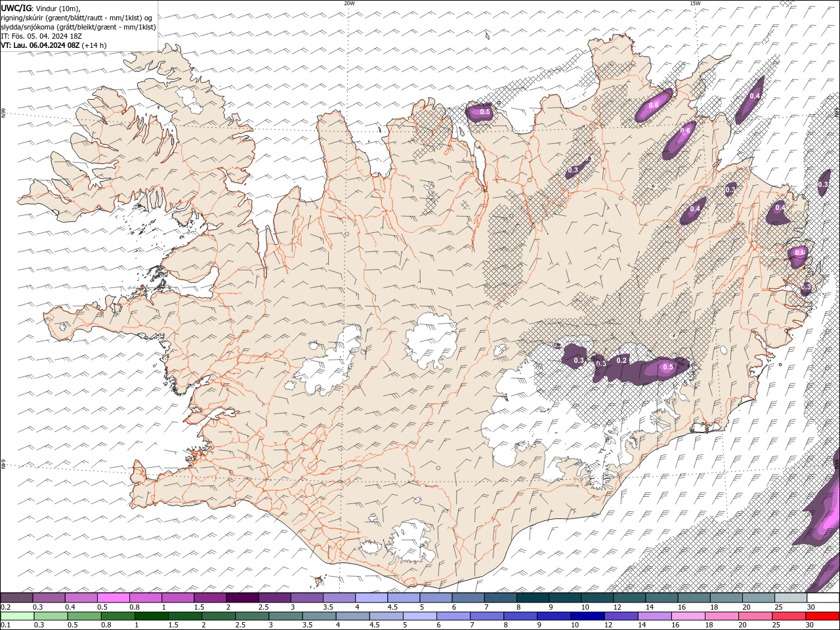The height and width of the screenshot is (630, 840).
Task: Click the '0.4' label in the snow legend
Action: [x=70, y=607]
